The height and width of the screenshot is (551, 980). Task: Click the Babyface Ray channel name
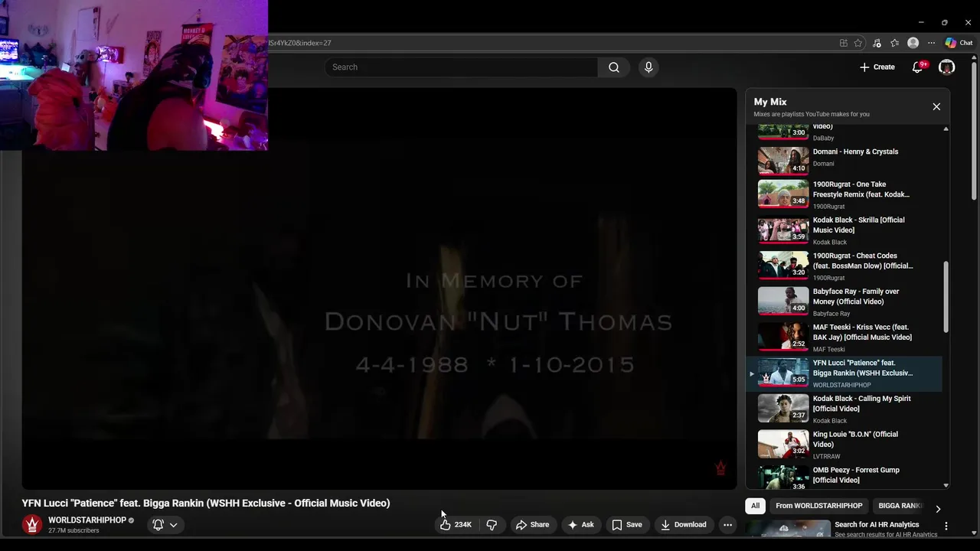[x=831, y=314]
